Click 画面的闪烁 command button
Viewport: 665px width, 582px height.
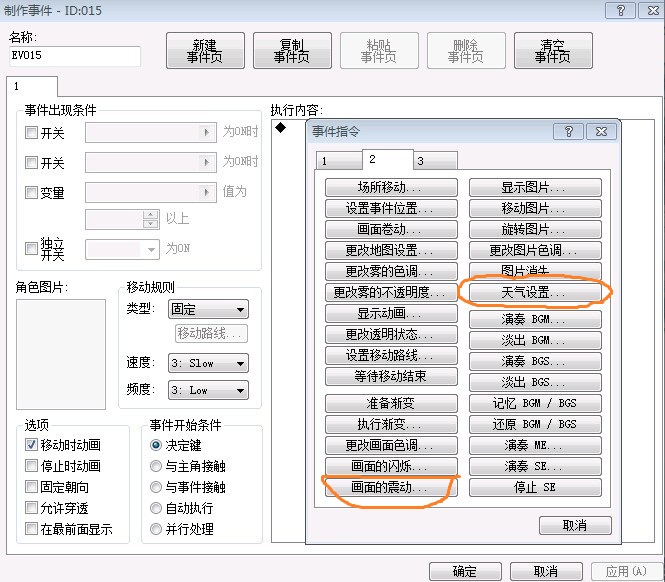tap(391, 466)
